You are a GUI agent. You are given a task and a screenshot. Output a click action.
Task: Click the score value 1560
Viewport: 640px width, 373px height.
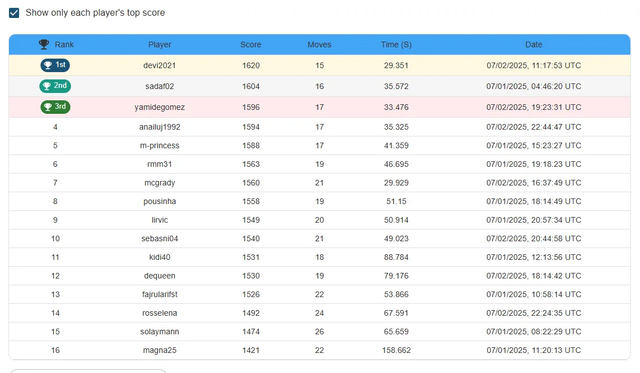tap(251, 183)
